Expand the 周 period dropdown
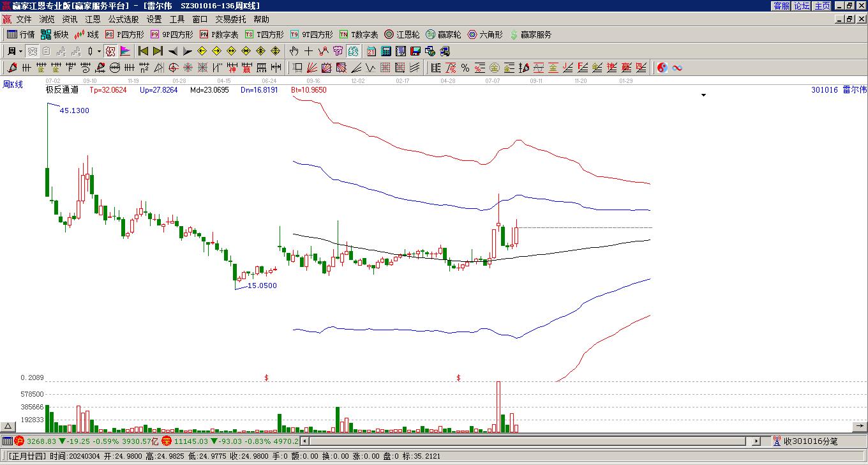Viewport: 868px width, 465px height. [15, 51]
